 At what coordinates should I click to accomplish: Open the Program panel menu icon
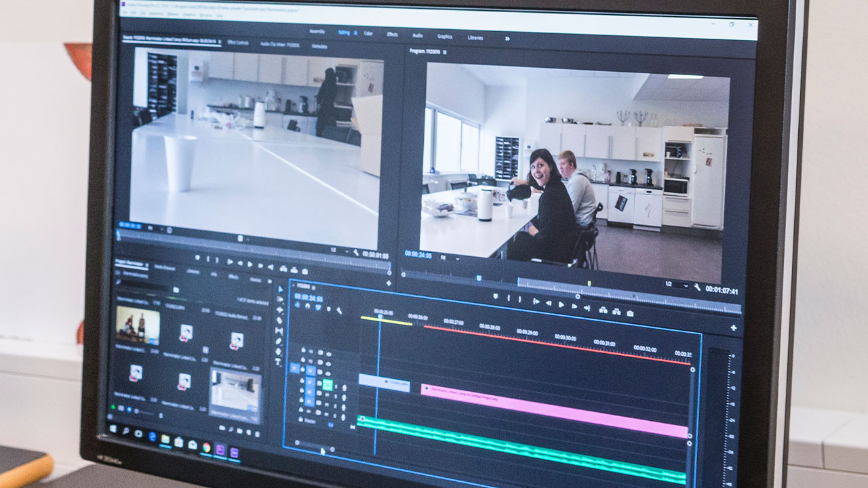[446, 52]
